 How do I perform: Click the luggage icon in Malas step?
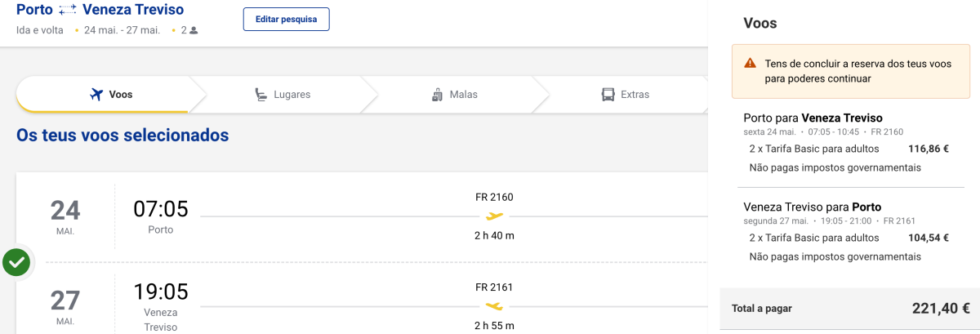437,95
